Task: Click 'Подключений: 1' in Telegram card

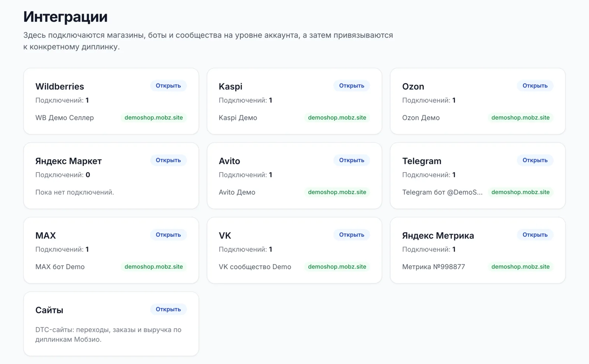Action: [x=429, y=175]
